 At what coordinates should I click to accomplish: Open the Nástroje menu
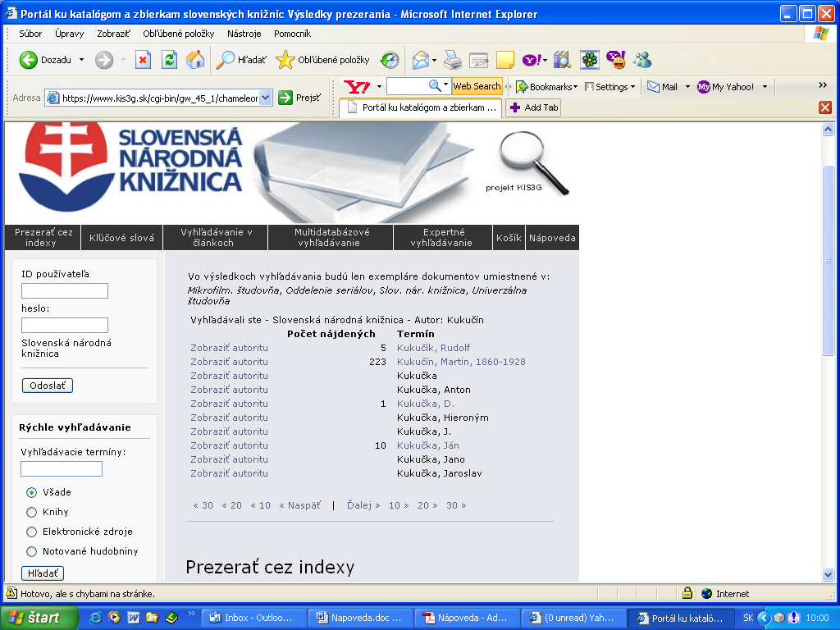[x=244, y=34]
